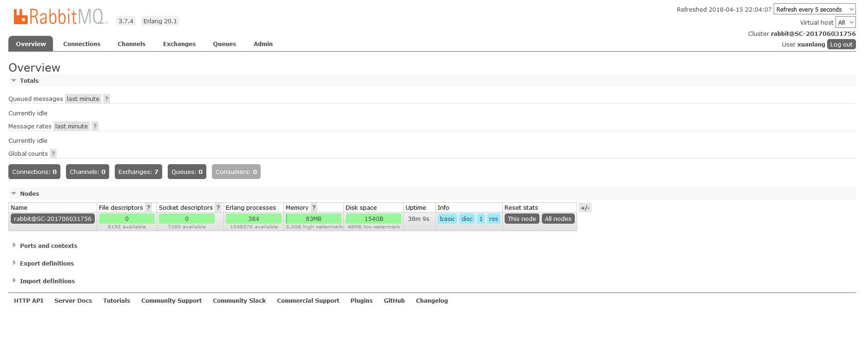Switch to the Connections tab
Screen dimensions: 868x346
82,44
